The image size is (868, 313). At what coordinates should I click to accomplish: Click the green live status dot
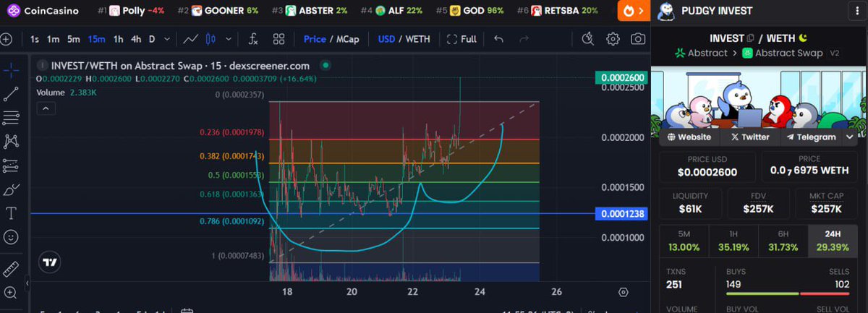325,65
